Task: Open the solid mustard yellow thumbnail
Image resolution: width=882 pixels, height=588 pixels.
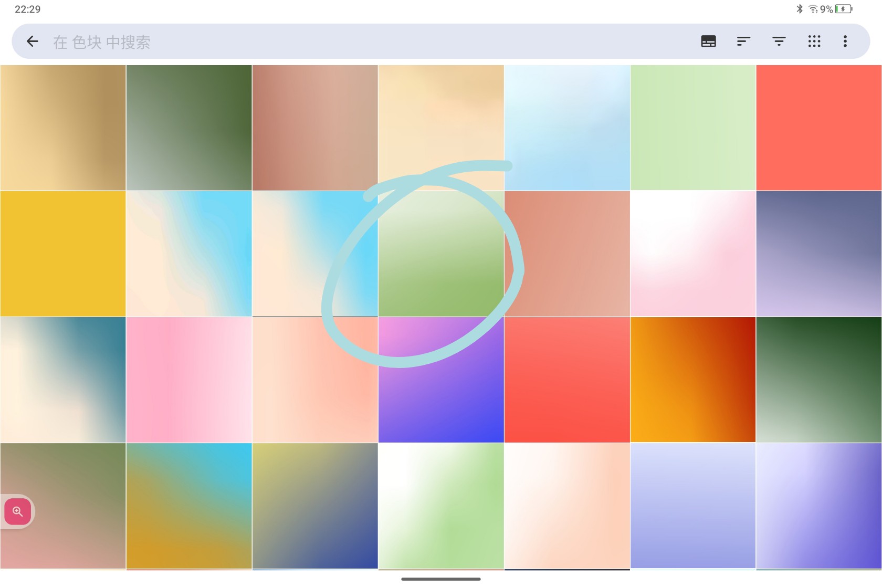Action: [63, 254]
